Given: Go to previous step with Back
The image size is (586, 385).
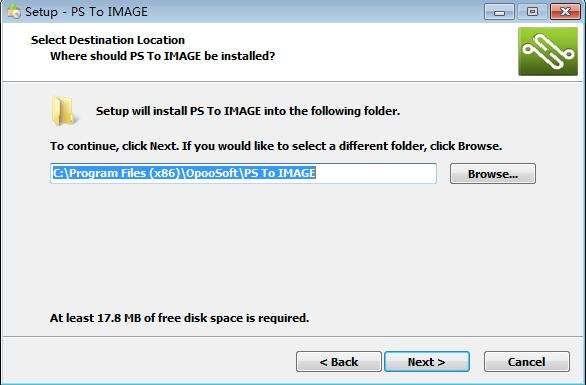Looking at the screenshot, I should (x=339, y=361).
